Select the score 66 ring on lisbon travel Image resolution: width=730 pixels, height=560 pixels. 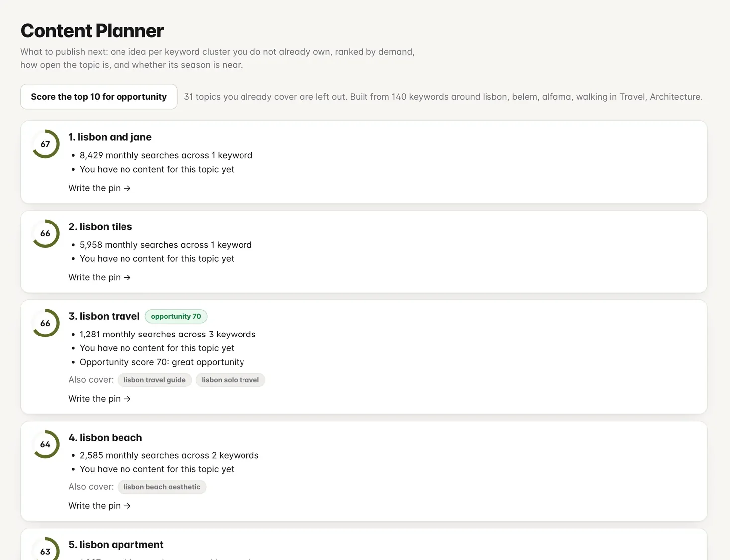45,323
